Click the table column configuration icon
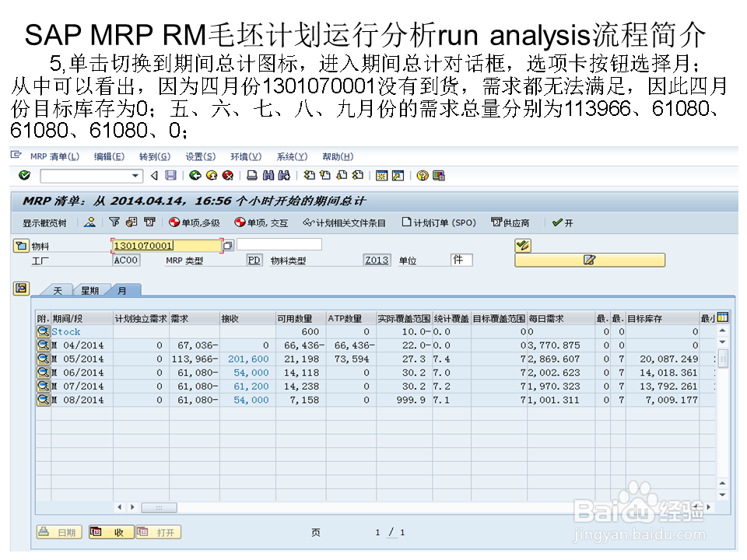This screenshot has width=747, height=560. click(x=723, y=317)
